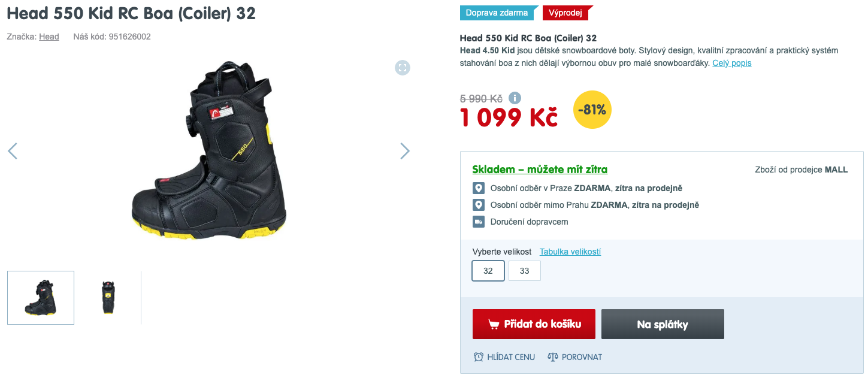Select second boot back-view thumbnail
The image size is (868, 378).
[x=108, y=298]
